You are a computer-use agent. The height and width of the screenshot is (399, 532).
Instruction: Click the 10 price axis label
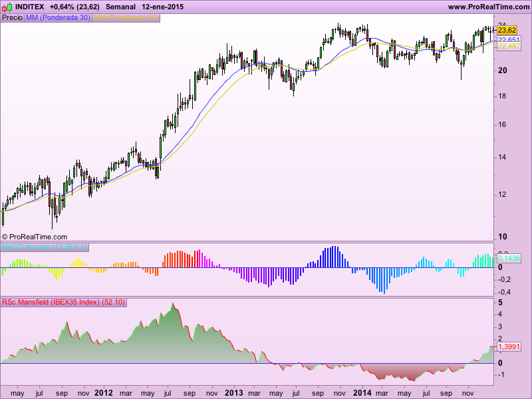[x=503, y=237]
